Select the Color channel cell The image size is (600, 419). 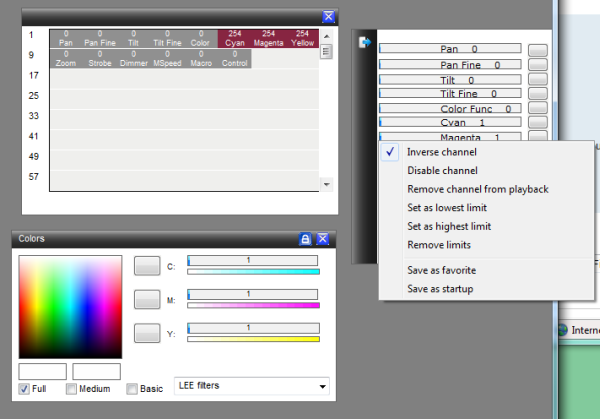coord(201,39)
